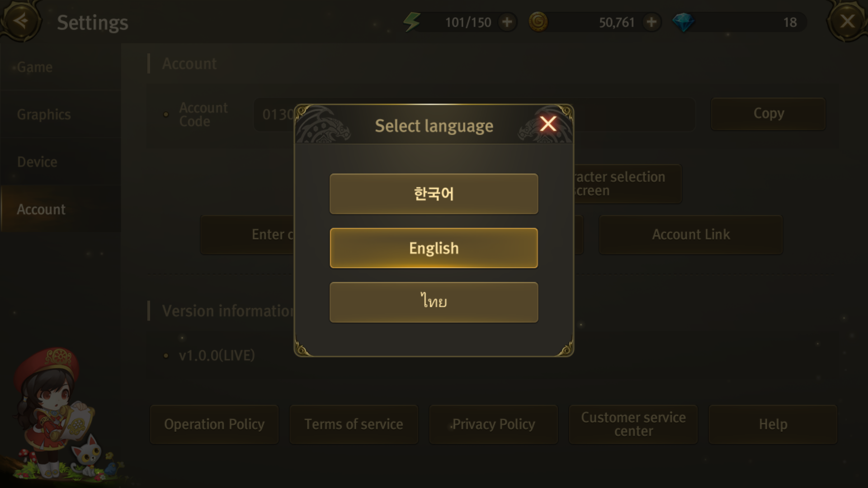Close the Select language dialog

click(548, 124)
